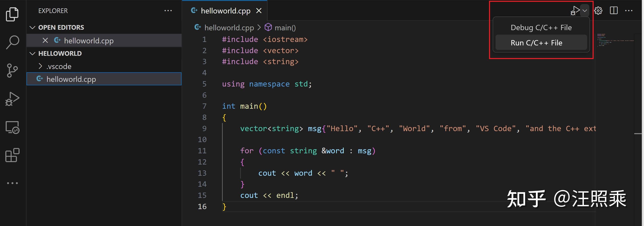Close the helloworld.cpp open editor entry

tap(45, 41)
